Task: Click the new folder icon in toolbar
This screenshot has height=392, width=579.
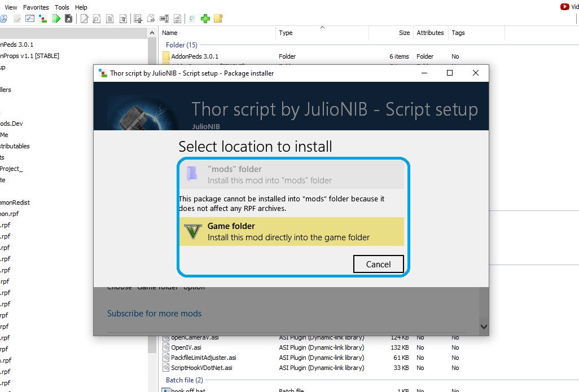Action: pos(218,19)
